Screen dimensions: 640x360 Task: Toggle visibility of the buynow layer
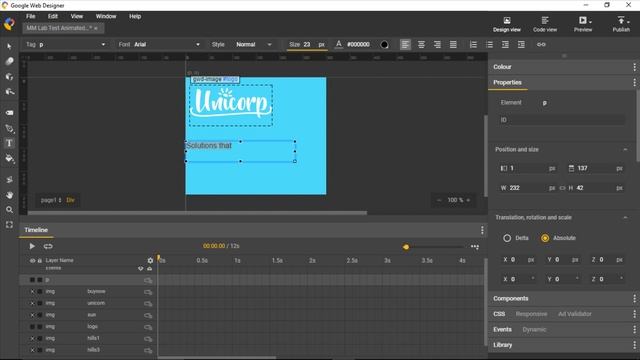pyautogui.click(x=32, y=291)
